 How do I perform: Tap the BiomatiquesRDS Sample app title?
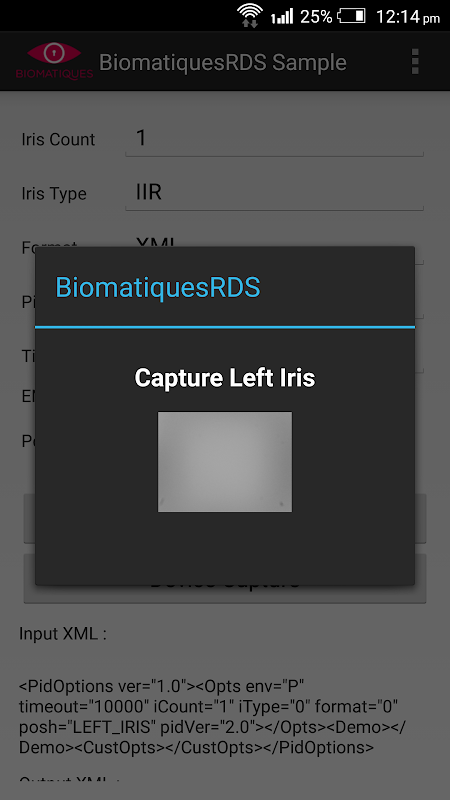pyautogui.click(x=223, y=62)
